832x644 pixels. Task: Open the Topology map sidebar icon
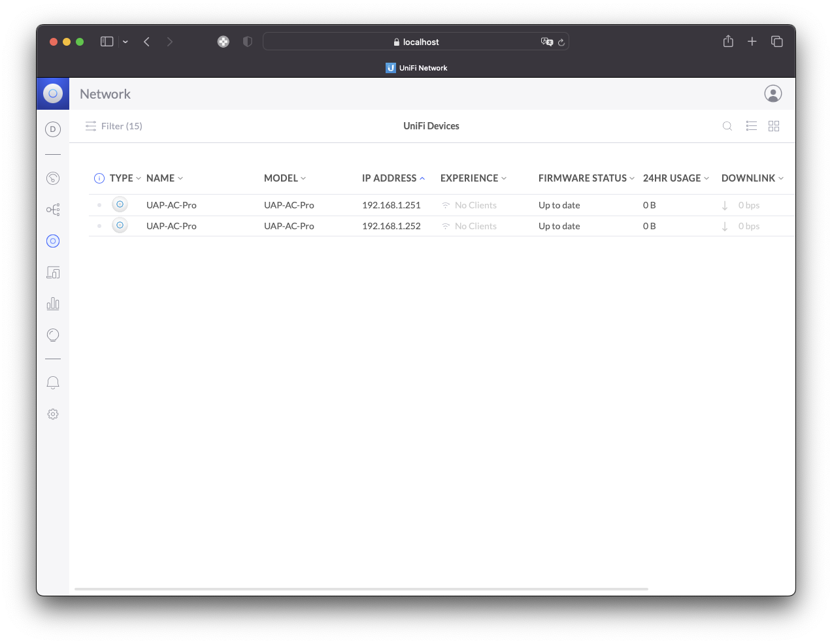[x=53, y=210]
